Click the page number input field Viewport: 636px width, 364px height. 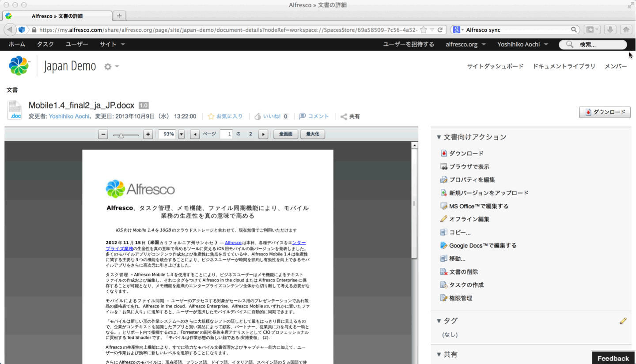point(226,134)
